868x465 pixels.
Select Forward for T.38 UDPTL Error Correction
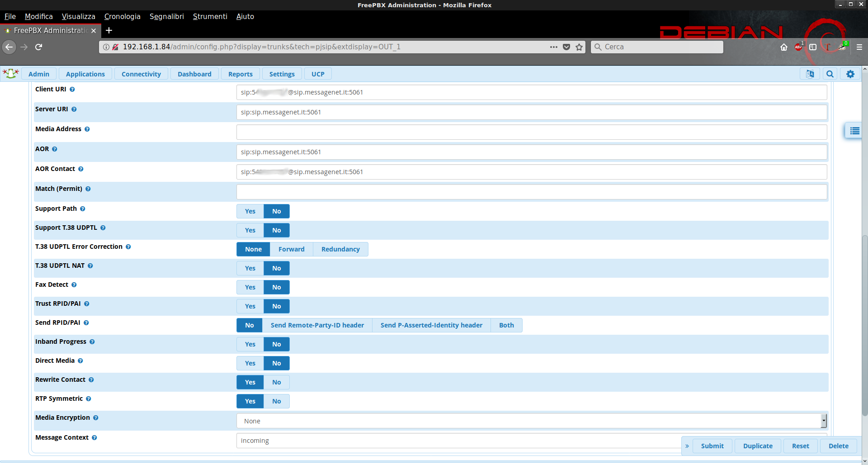point(291,249)
